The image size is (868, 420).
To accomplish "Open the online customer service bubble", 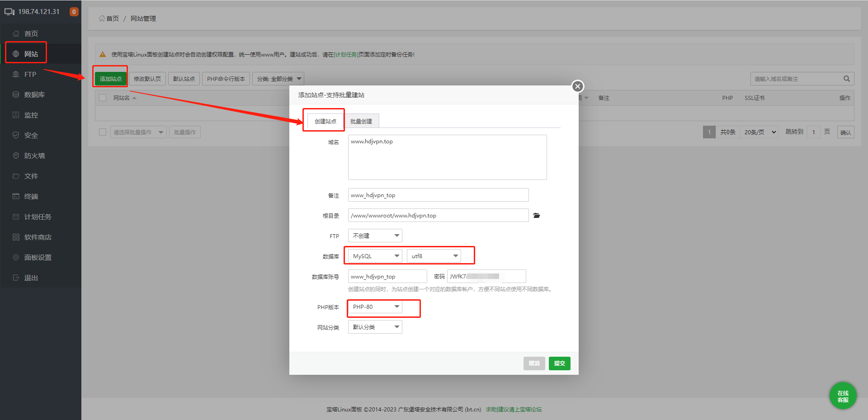I will click(x=843, y=396).
